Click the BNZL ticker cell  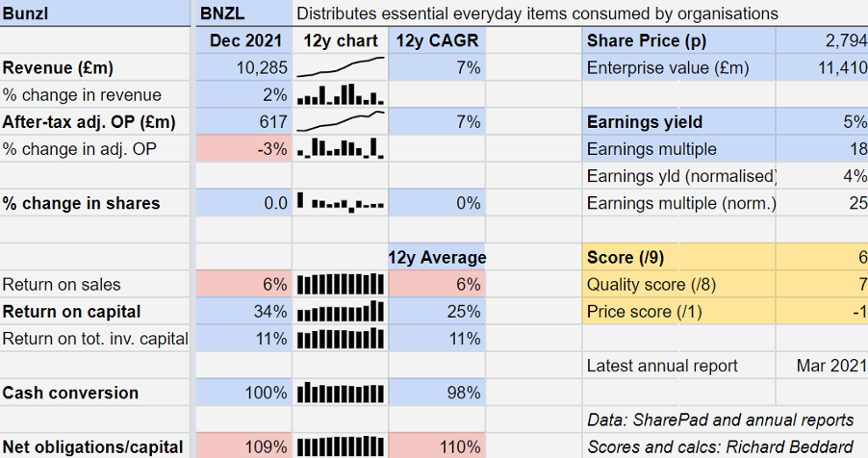point(243,13)
